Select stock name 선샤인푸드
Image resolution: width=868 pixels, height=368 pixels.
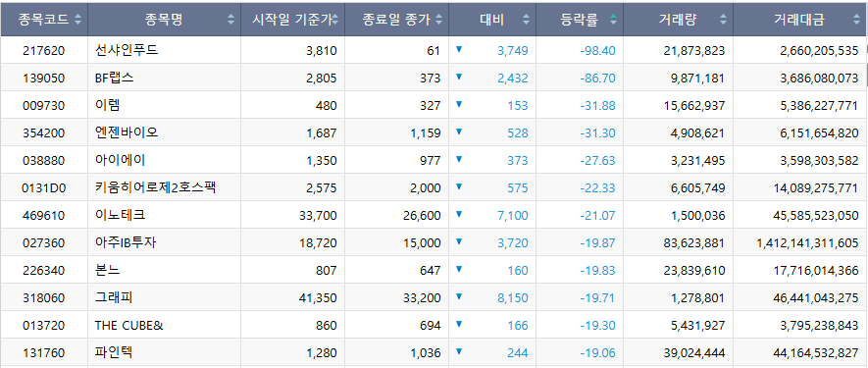coord(127,50)
